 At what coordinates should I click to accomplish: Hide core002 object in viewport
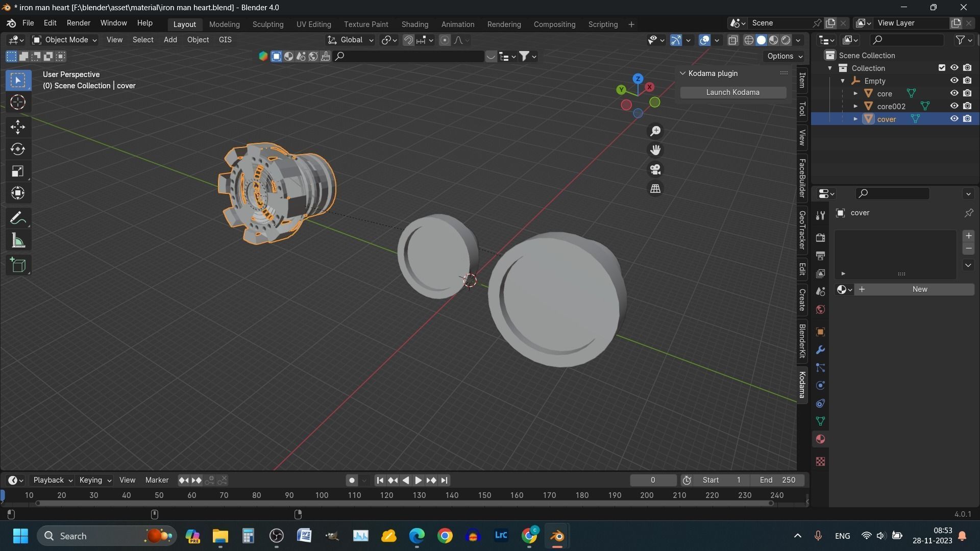click(x=954, y=106)
